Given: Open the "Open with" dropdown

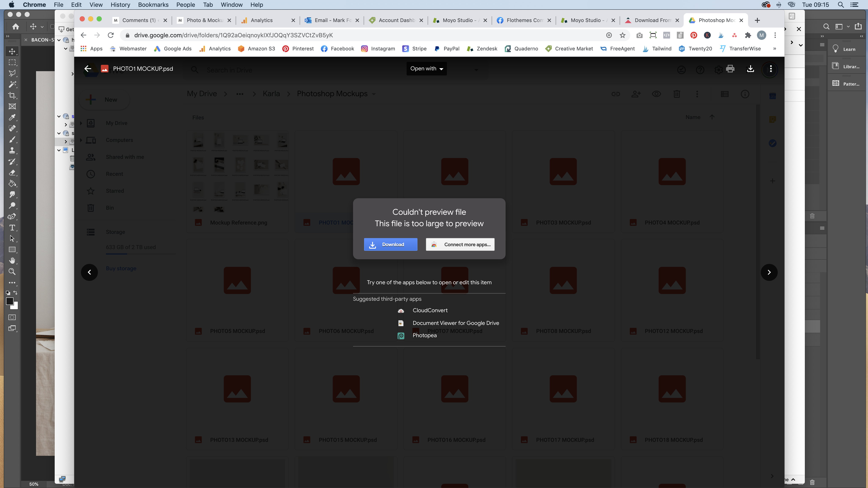Looking at the screenshot, I should point(426,69).
